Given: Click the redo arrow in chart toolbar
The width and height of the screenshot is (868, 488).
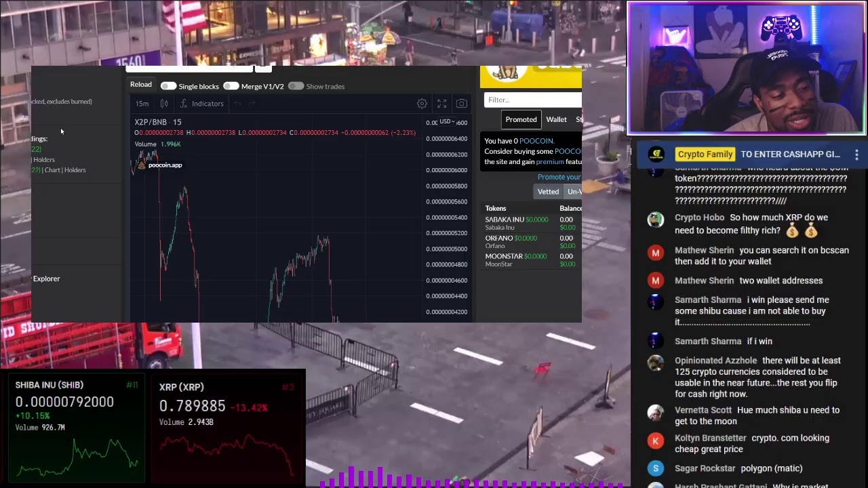Looking at the screenshot, I should point(252,104).
